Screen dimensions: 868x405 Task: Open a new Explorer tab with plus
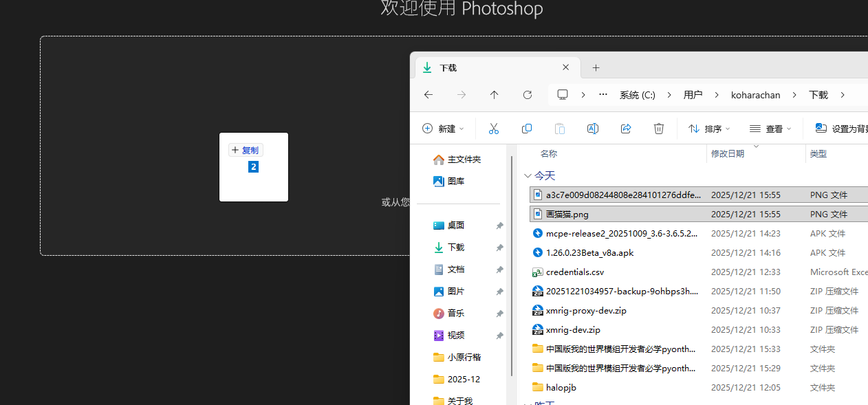click(596, 67)
